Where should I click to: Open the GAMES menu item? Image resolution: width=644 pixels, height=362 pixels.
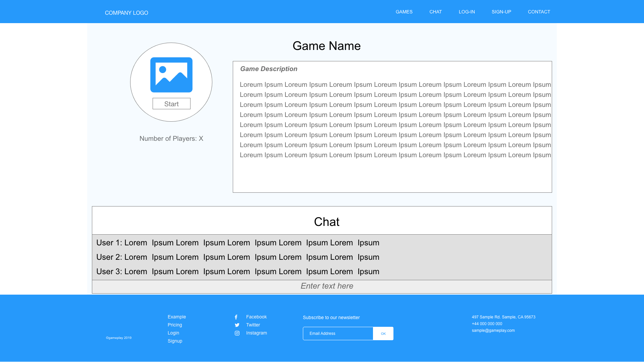[404, 12]
